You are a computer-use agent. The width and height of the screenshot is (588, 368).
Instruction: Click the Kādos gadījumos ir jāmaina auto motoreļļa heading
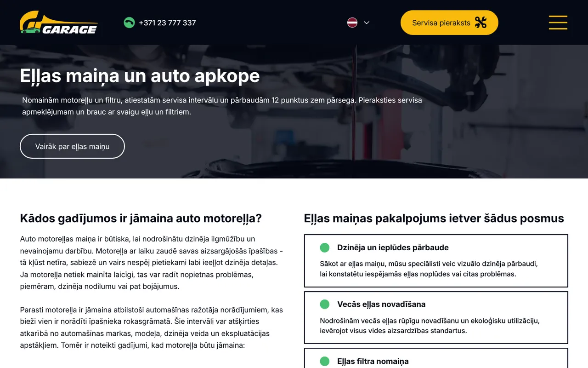(141, 218)
